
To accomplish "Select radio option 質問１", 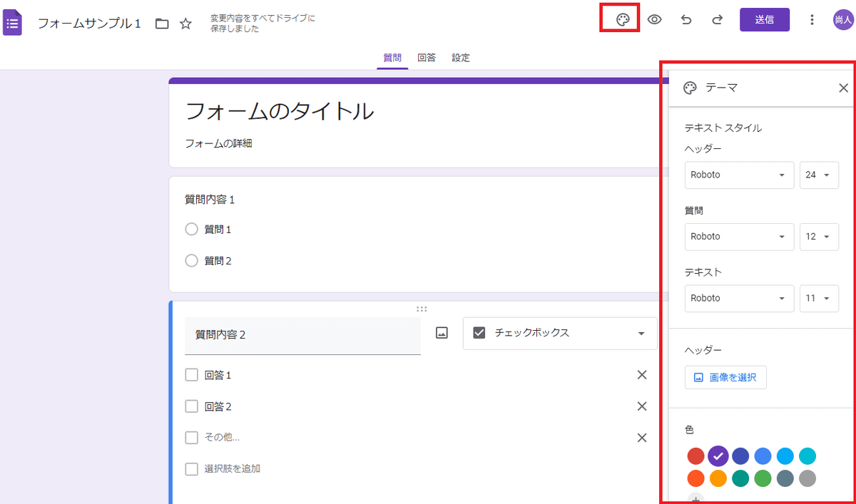I will [x=191, y=229].
